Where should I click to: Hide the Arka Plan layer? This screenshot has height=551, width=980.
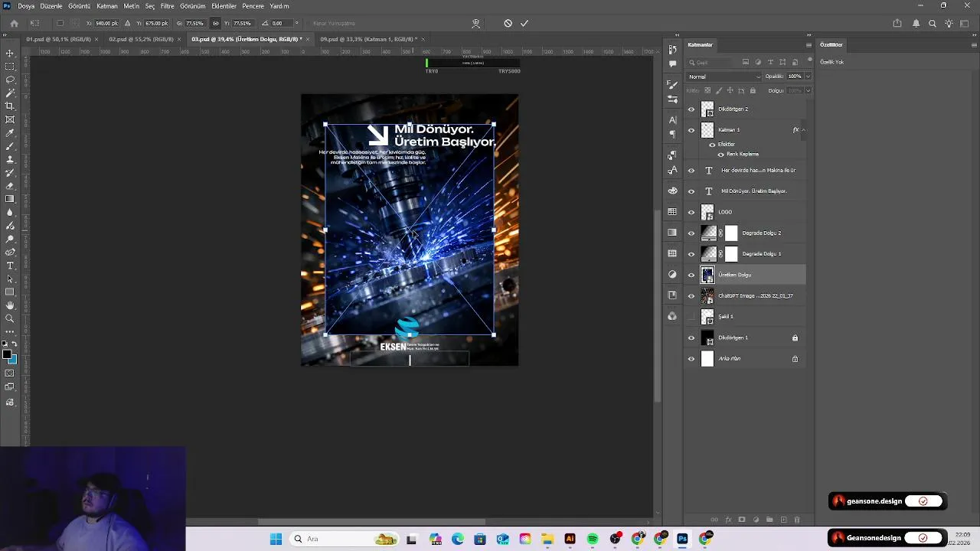[691, 358]
